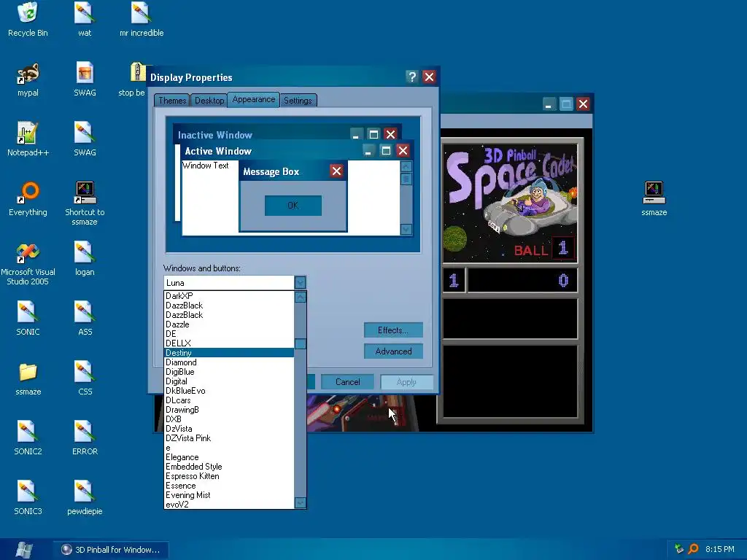Image resolution: width=747 pixels, height=560 pixels.
Task: Click OK in the Message Box preview
Action: click(x=293, y=205)
